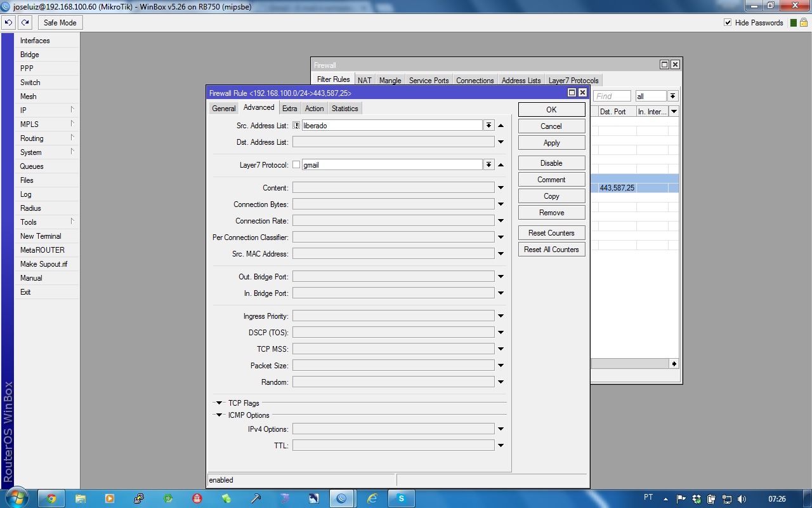Image resolution: width=812 pixels, height=508 pixels.
Task: Toggle the invert box for Layer7 Protocol
Action: coord(296,165)
